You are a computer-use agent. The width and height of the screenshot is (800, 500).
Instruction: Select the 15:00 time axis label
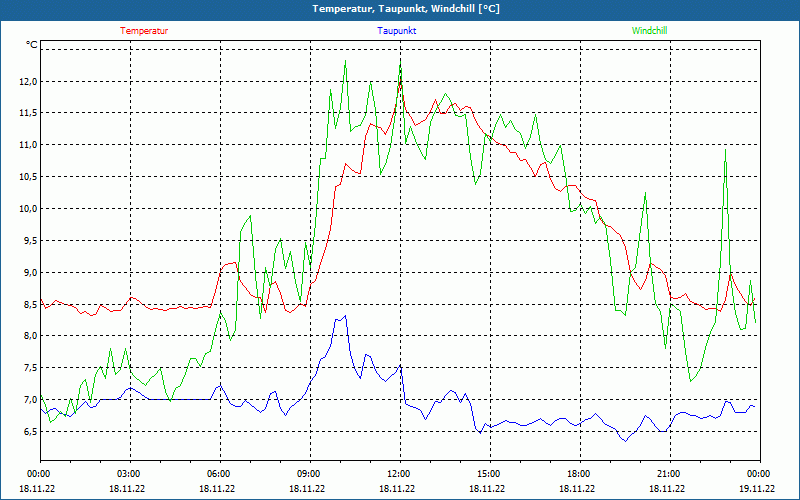489,474
